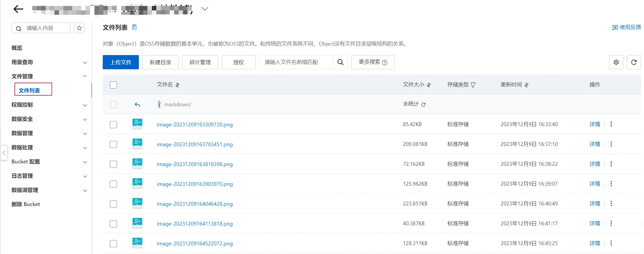Image resolution: width=644 pixels, height=254 pixels.
Task: Sort files by file name column
Action: tap(177, 85)
